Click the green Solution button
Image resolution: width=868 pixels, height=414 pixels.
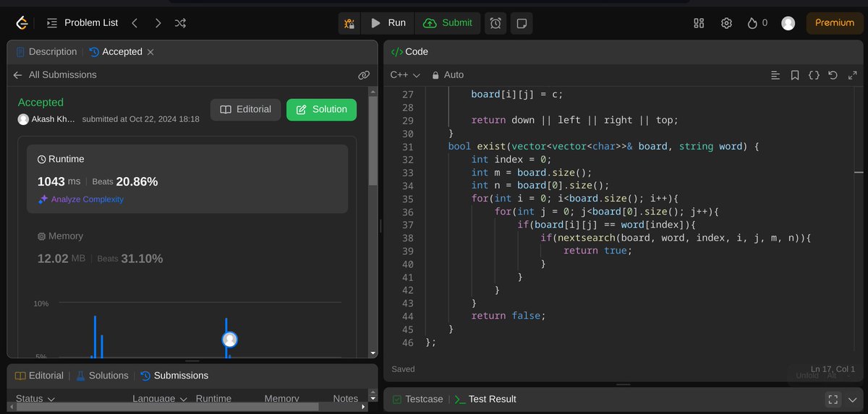(321, 110)
